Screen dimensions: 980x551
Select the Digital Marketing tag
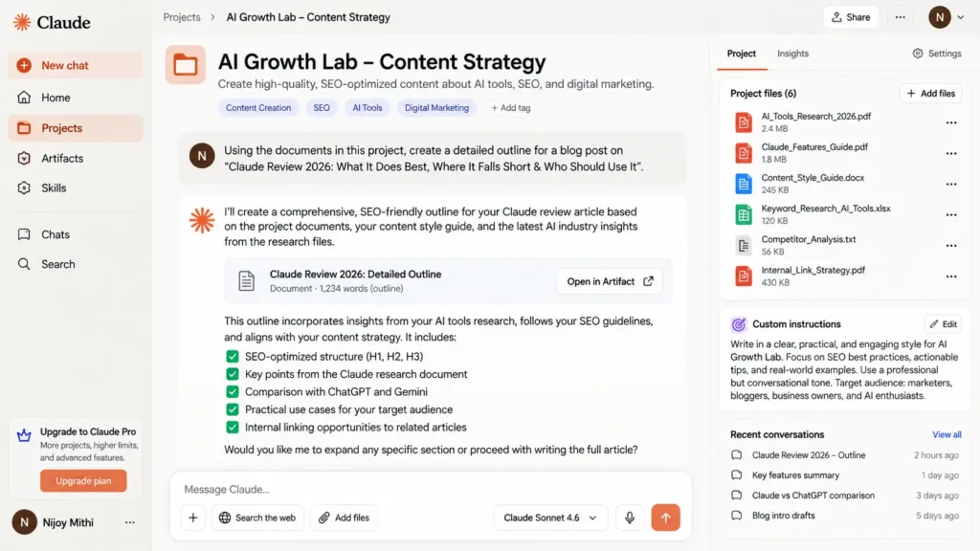tap(436, 108)
